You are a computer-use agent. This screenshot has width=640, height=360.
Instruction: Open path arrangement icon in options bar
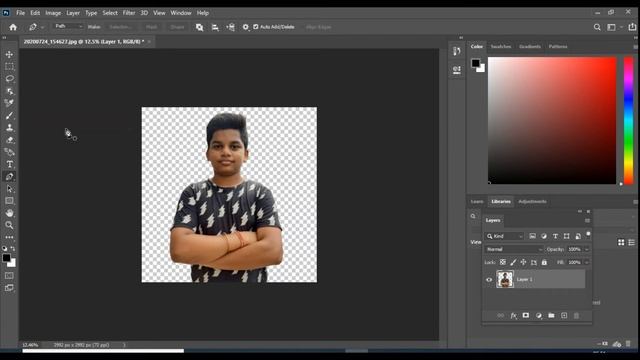click(231, 27)
